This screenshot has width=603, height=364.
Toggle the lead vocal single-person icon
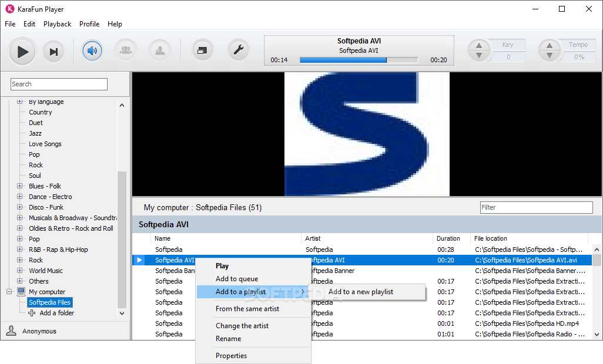(x=160, y=50)
